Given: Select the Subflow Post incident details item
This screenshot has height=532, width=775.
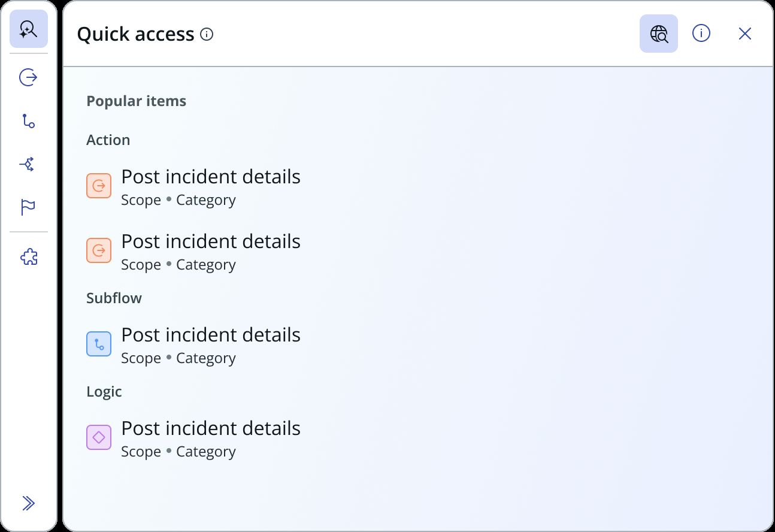Looking at the screenshot, I should point(194,344).
